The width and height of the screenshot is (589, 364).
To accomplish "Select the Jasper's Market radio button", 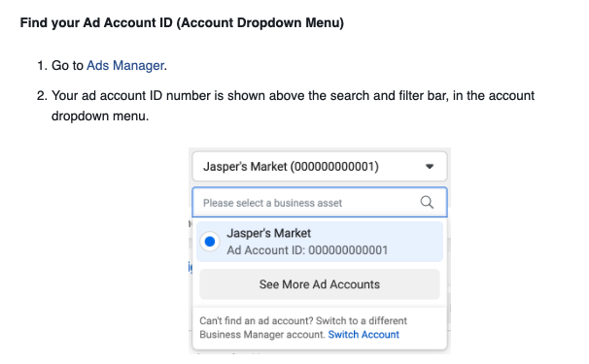I will coord(210,242).
